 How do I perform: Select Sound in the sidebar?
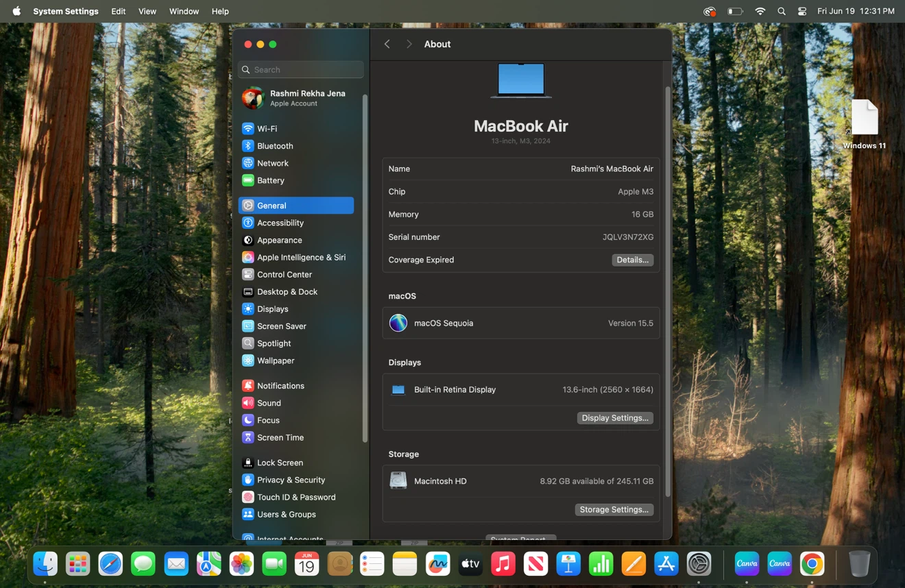coord(296,403)
